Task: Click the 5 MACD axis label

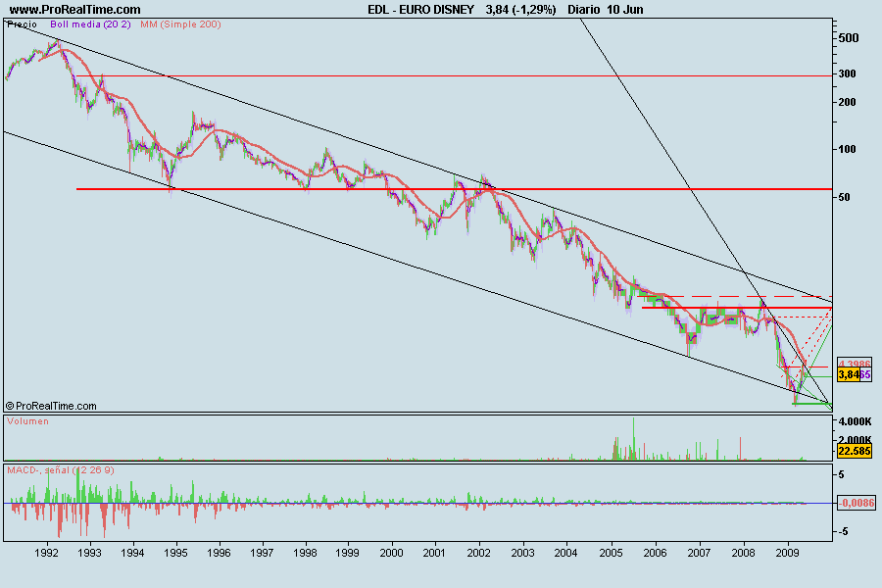Action: pos(842,475)
